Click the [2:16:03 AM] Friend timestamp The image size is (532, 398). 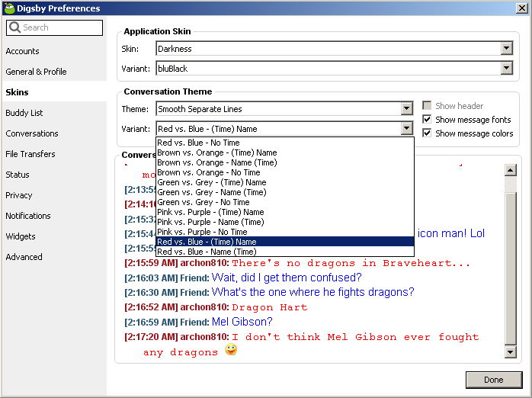point(167,278)
